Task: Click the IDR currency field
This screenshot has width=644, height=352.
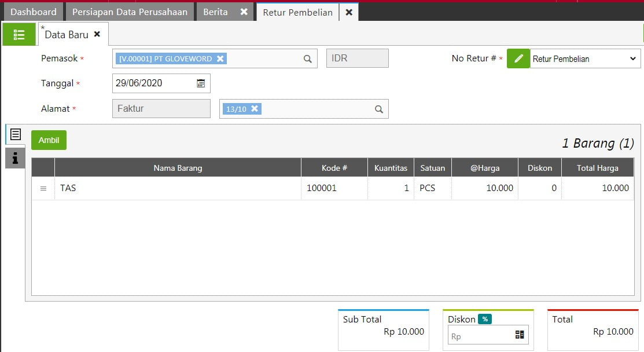Action: click(358, 58)
